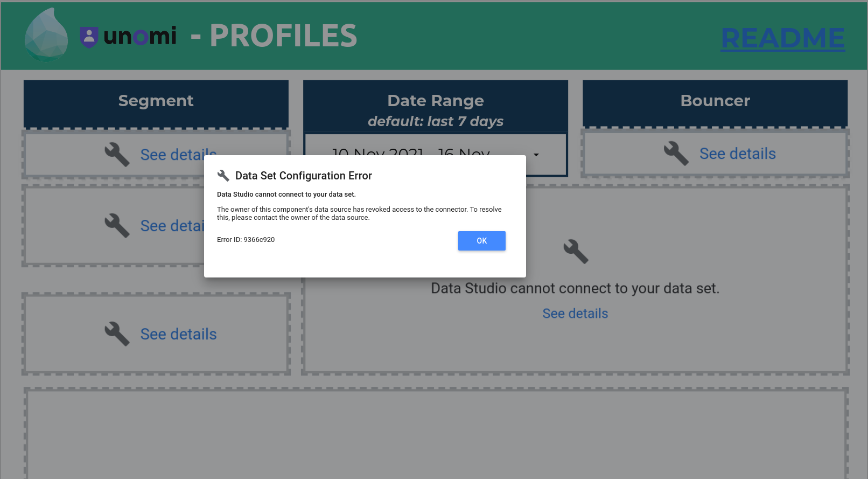The width and height of the screenshot is (868, 479).
Task: Click the Segment header box
Action: [156, 103]
